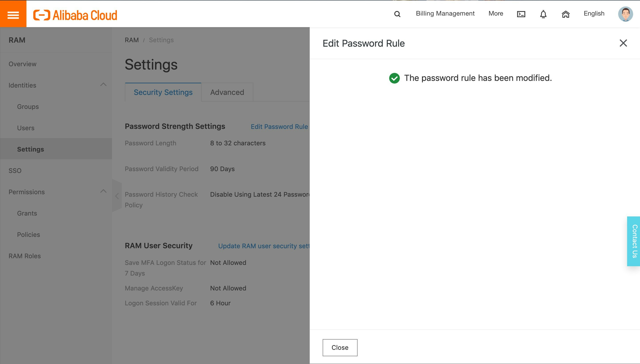Collapse the sidebar with the arrow handle
Viewport: 640px width, 364px height.
pos(117,196)
